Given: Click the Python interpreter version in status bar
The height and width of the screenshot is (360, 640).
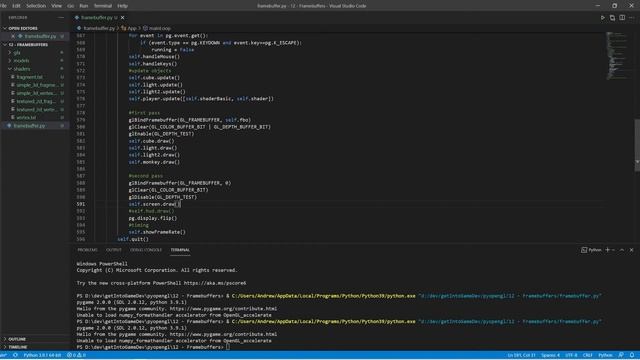Looking at the screenshot, I should pos(42,355).
